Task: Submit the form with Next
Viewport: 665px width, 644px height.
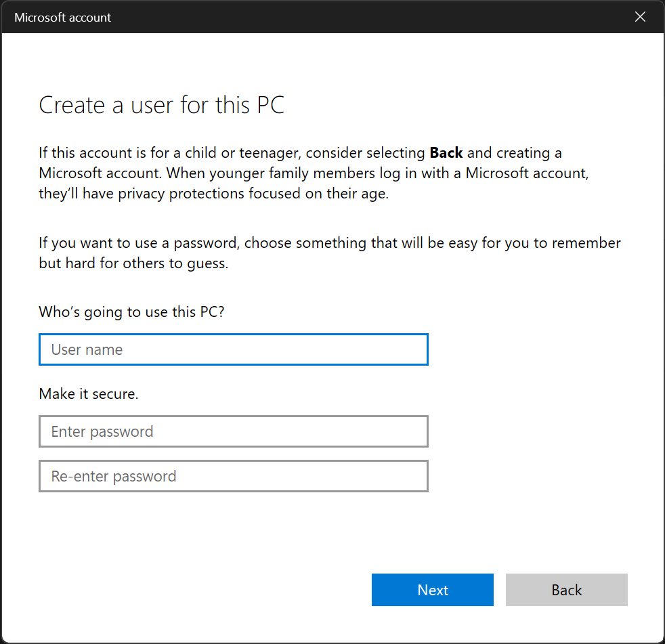Action: pos(432,590)
